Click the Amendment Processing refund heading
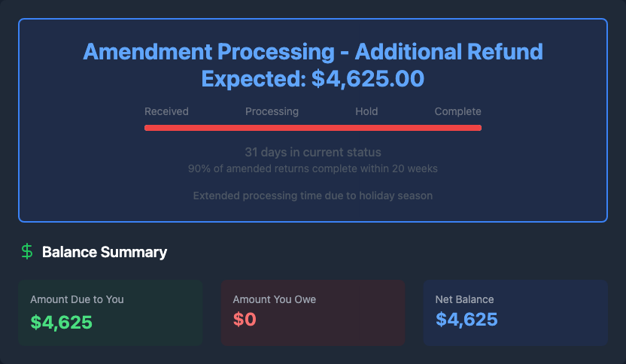626x364 pixels. 313,52
